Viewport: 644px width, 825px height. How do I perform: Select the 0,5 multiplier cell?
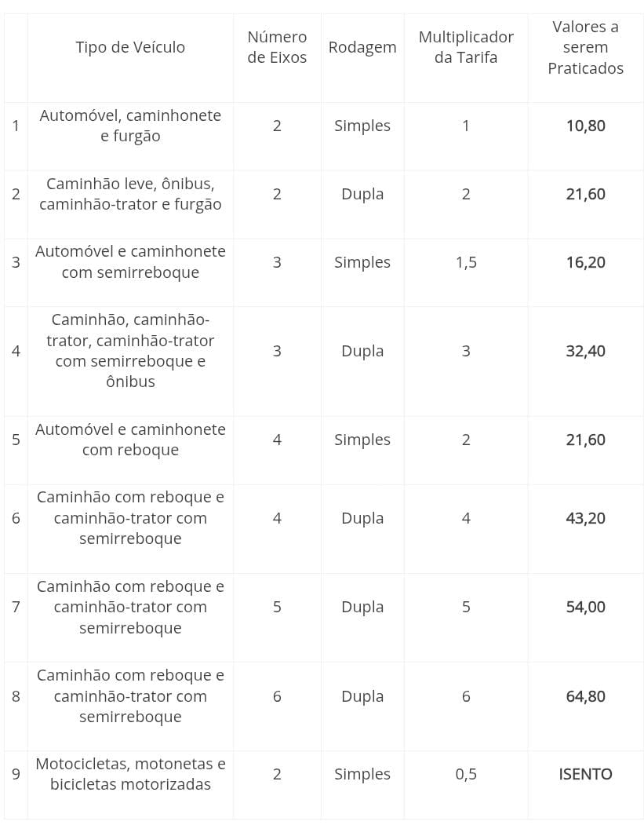466,774
